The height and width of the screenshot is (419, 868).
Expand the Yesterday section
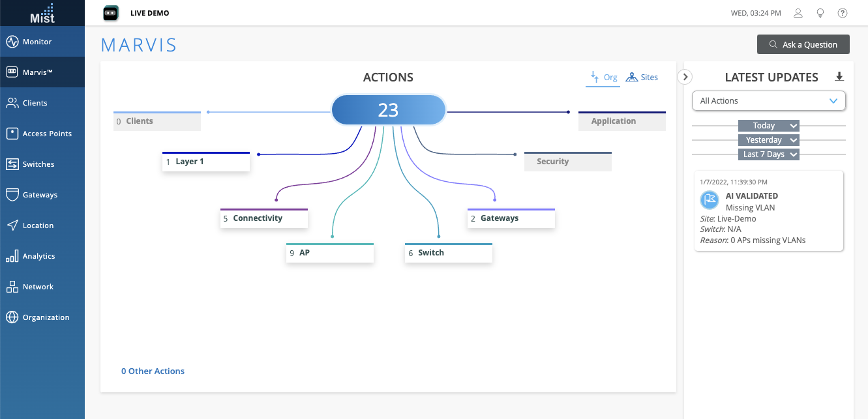coord(769,140)
